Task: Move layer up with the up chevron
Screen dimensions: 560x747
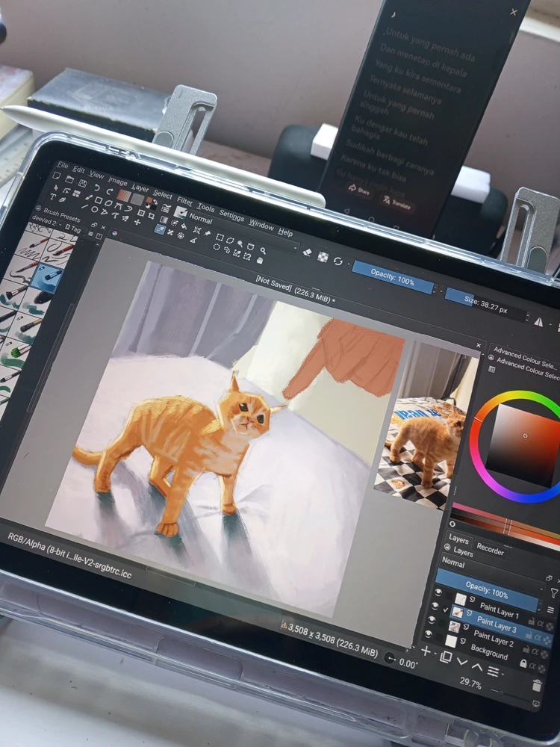Action: (477, 667)
